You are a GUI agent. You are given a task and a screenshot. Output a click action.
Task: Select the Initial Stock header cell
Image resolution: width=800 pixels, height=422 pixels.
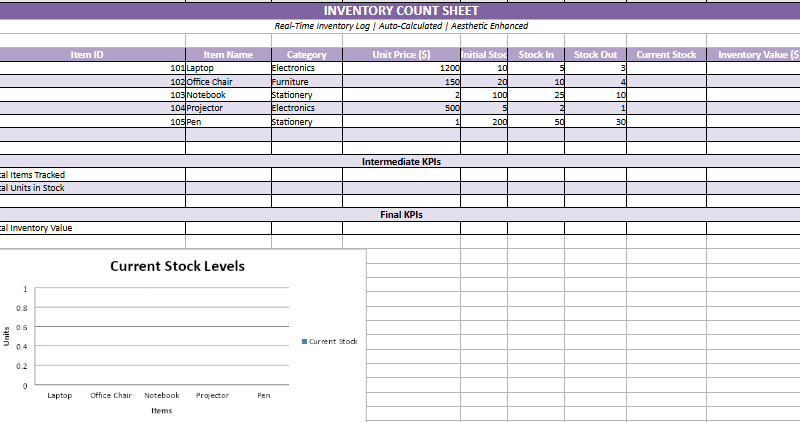coord(484,55)
